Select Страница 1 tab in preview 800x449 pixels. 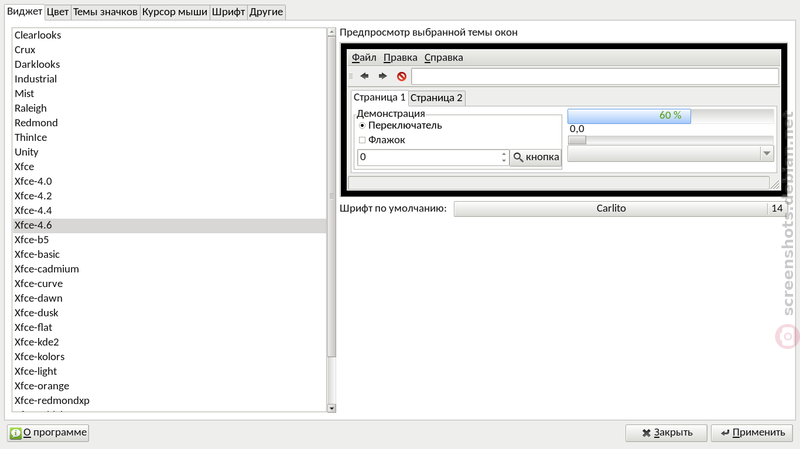[x=379, y=97]
